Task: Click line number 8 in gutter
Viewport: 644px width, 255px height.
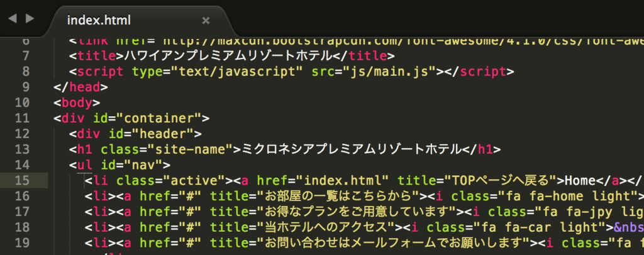Action: [25, 72]
